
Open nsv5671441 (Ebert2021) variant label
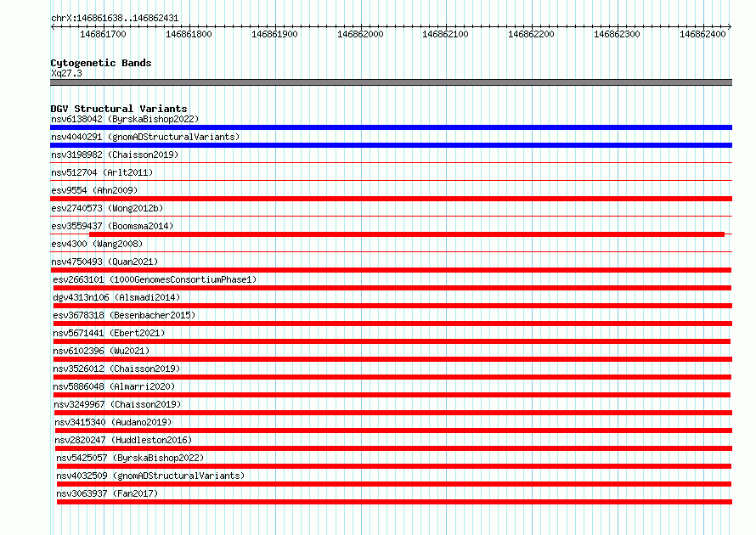109,333
